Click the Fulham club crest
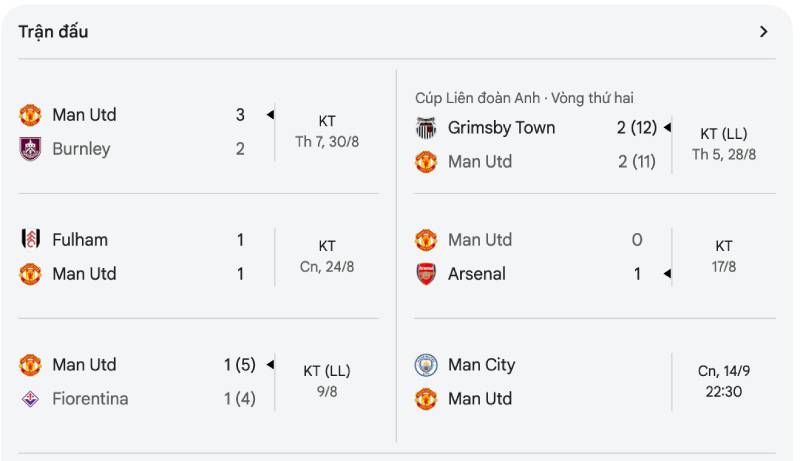The image size is (800, 461). tap(30, 240)
